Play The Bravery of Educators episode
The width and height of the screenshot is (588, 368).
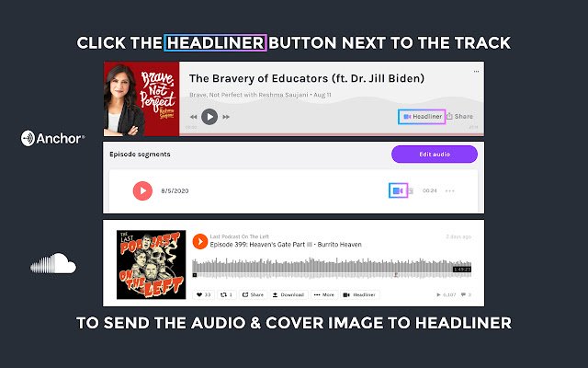click(209, 117)
